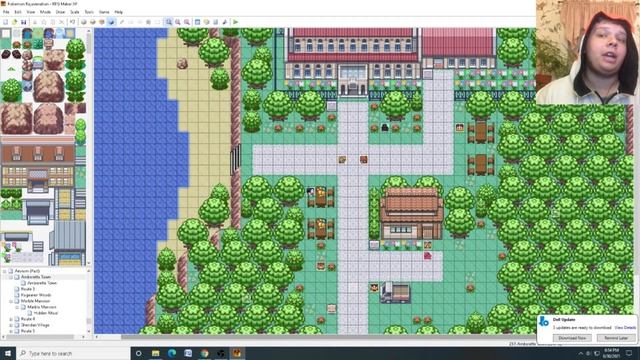Undo the last map edit
The height and width of the screenshot is (360, 640).
(72, 22)
